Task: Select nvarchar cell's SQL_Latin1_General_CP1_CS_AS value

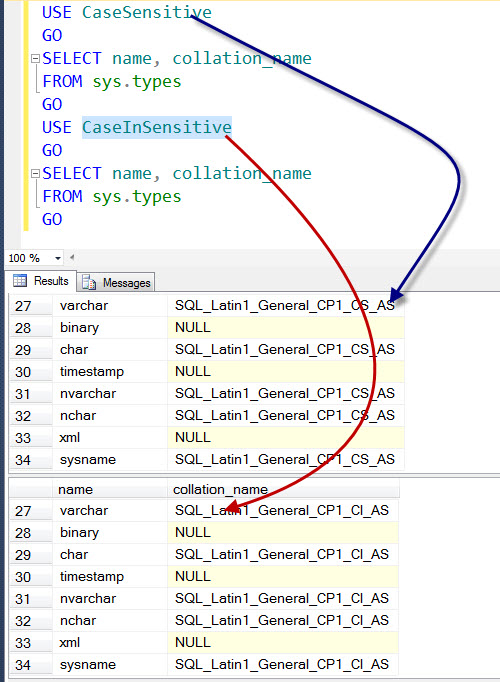Action: click(286, 393)
